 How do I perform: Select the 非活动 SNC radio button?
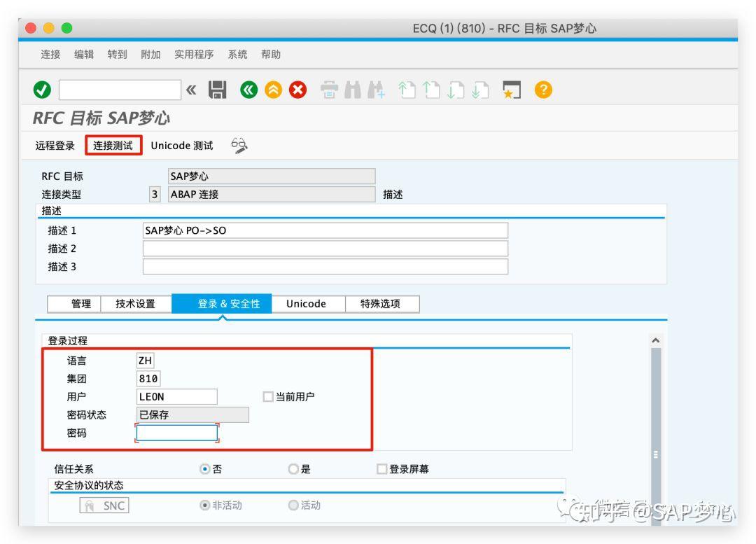205,505
